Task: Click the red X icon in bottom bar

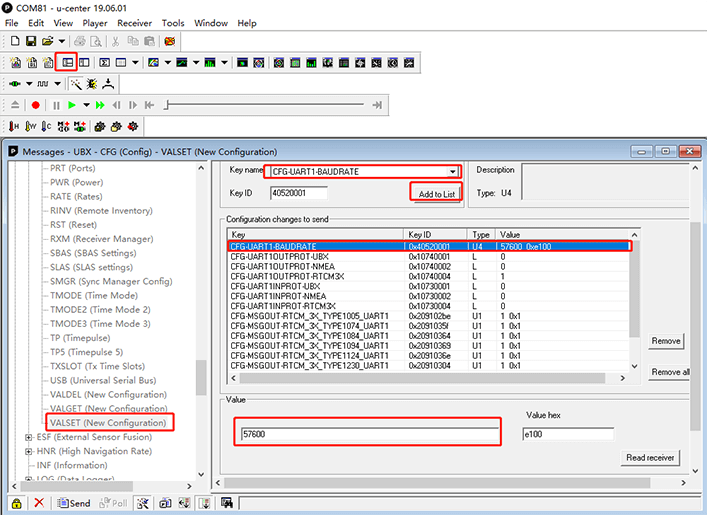Action: coord(39,503)
